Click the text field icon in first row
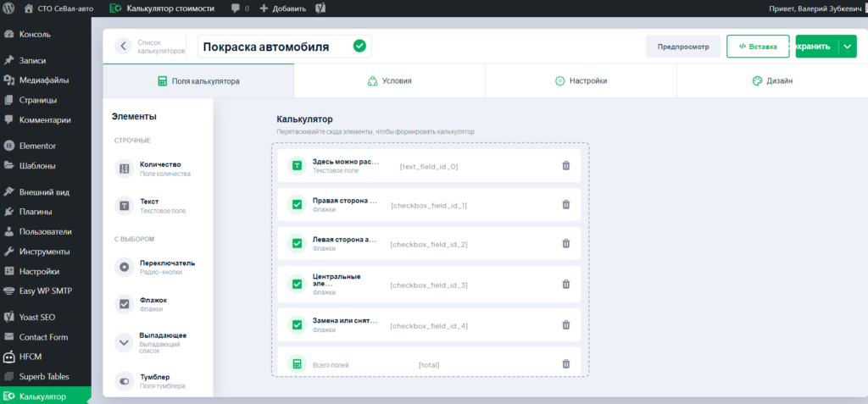 tap(297, 165)
